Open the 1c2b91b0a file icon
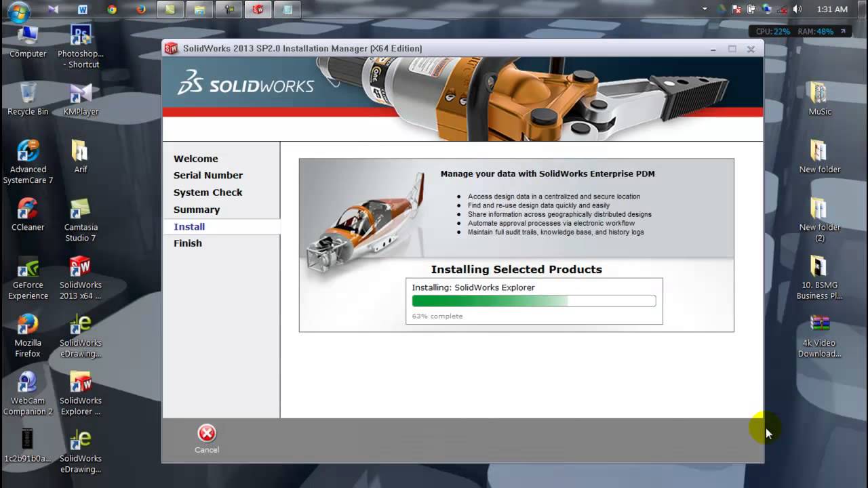This screenshot has width=868, height=488. point(28,446)
